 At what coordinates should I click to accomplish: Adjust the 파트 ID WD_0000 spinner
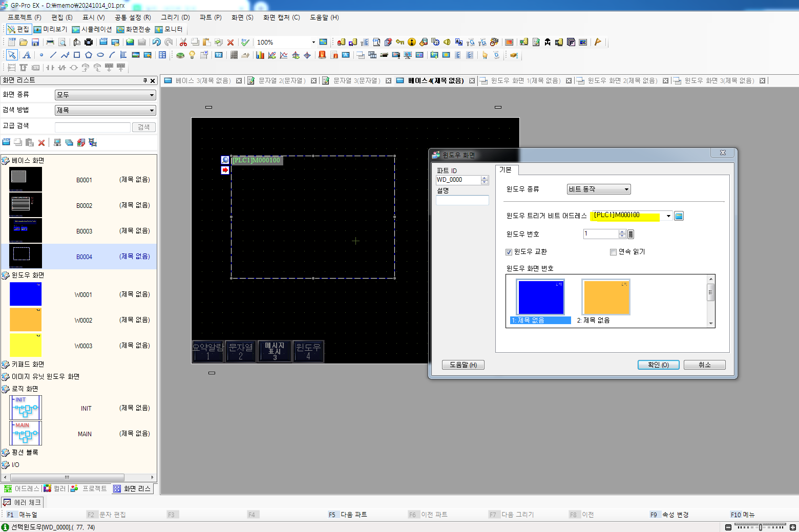485,180
